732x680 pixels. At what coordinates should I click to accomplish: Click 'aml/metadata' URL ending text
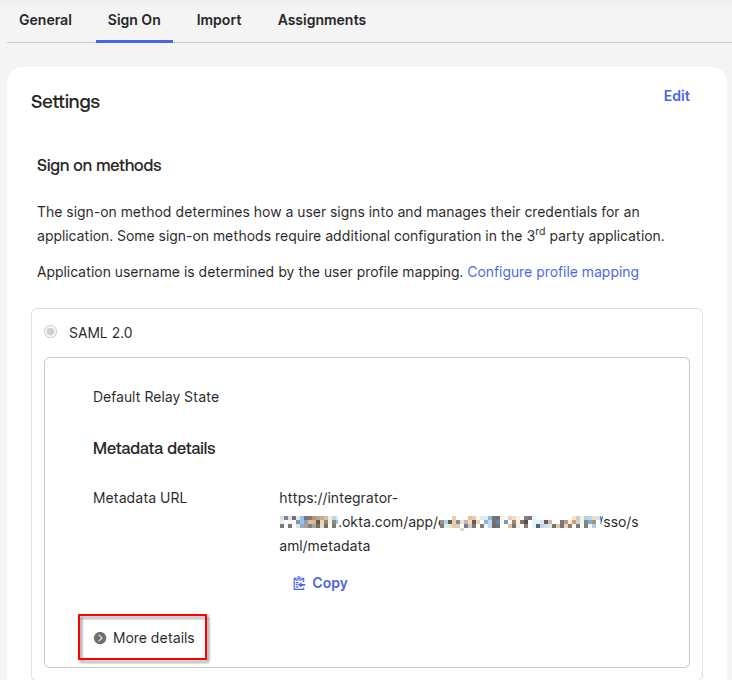tap(324, 546)
